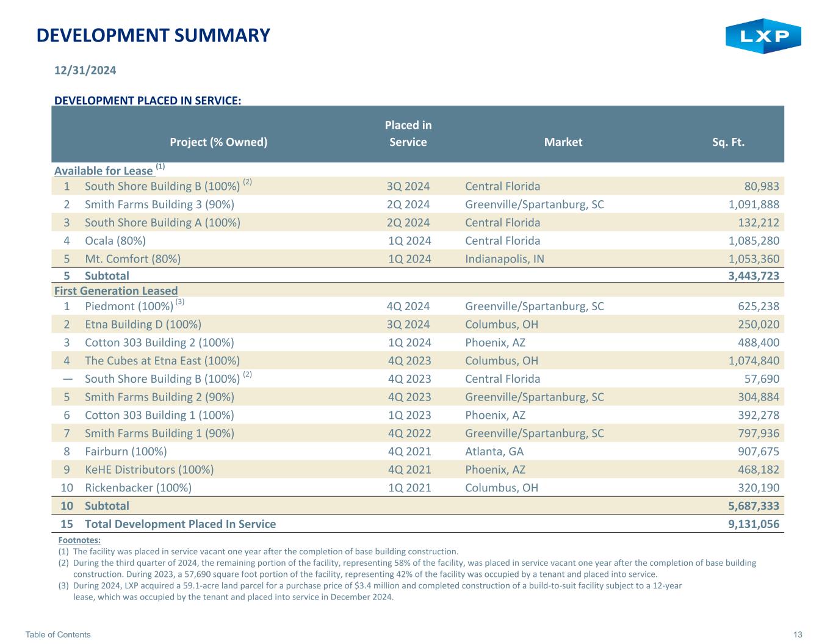Select KeHE Distributors (100%) project name
833x644 pixels.
(150, 470)
